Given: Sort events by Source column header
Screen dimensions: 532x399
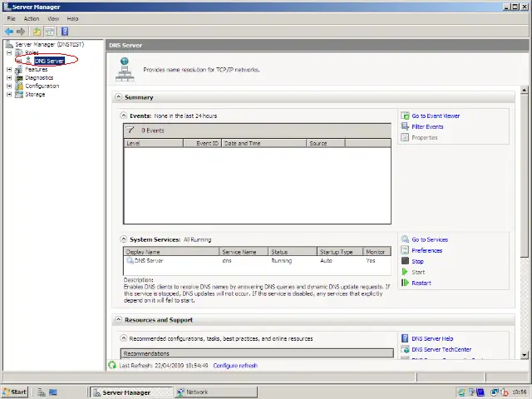Looking at the screenshot, I should pos(326,143).
